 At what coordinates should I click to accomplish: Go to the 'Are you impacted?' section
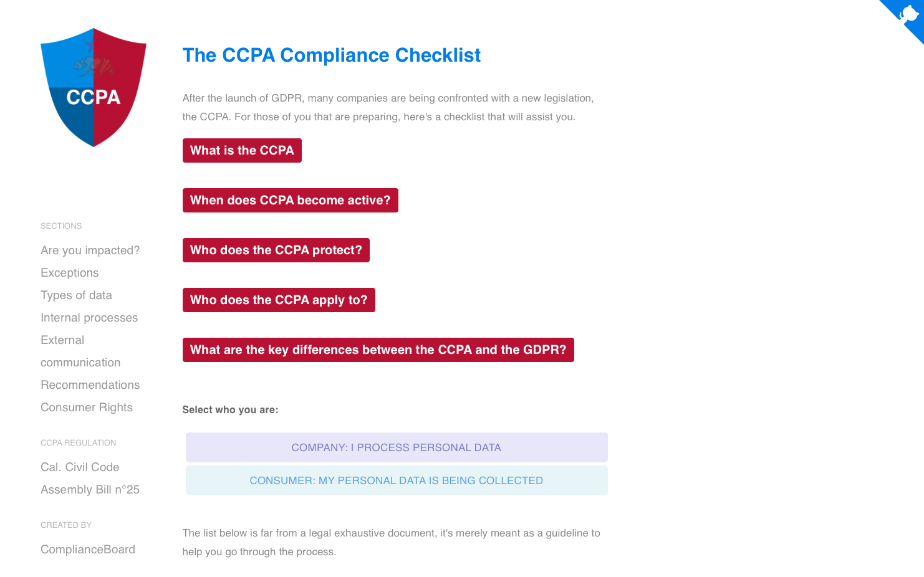90,250
